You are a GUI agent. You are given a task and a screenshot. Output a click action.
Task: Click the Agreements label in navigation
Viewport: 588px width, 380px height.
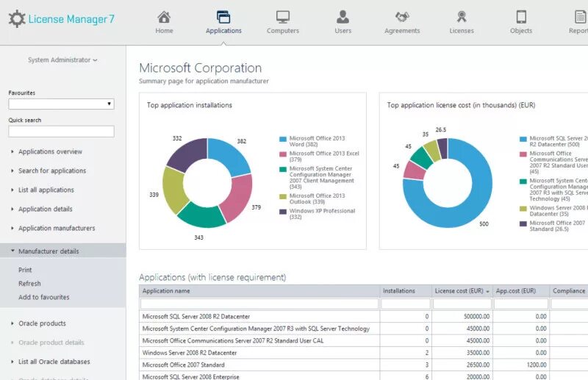402,31
